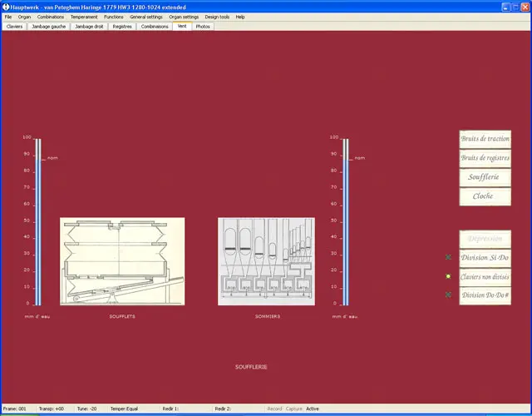The height and width of the screenshot is (416, 532).
Task: Select the Claviers non divisés indicator light
Action: 448,276
